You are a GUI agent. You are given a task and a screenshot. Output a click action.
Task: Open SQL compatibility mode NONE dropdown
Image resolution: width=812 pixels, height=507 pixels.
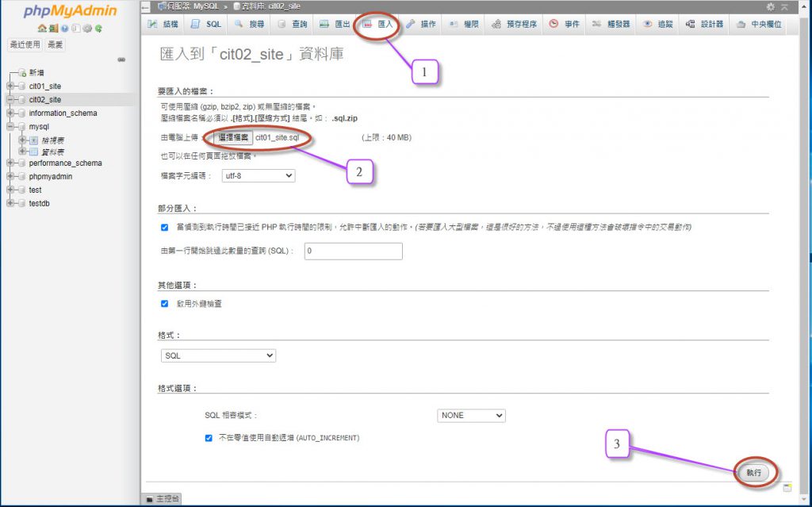pos(471,415)
